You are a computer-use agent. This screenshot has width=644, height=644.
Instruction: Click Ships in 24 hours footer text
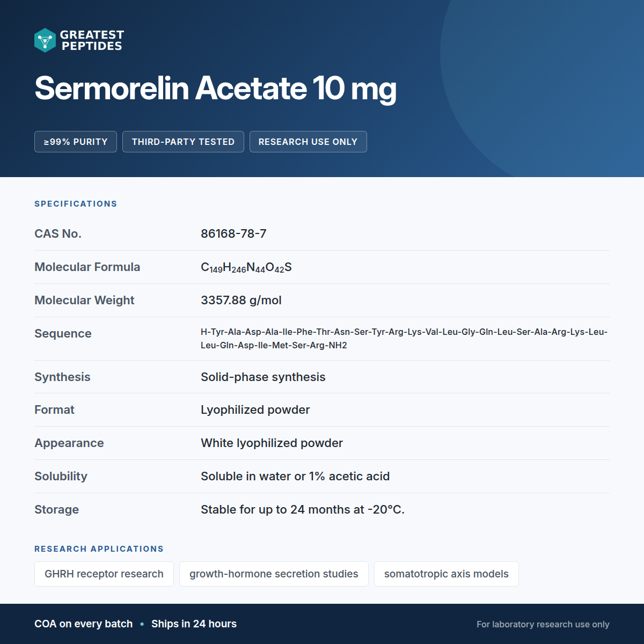pos(194,624)
